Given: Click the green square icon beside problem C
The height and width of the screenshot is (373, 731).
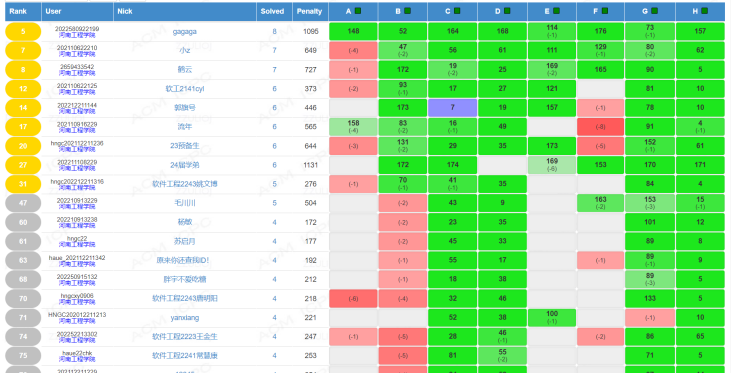Looking at the screenshot, I should [457, 11].
